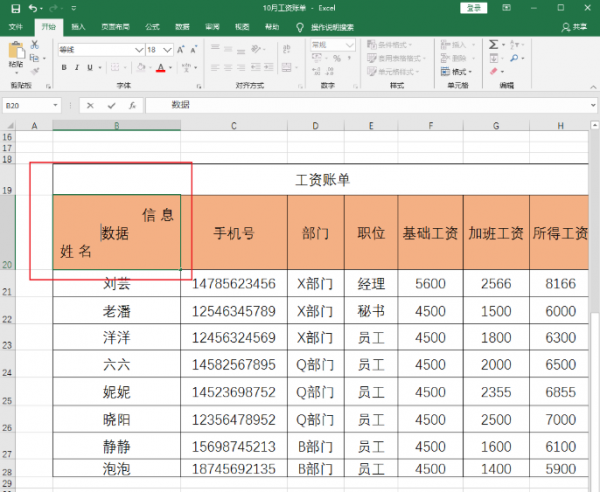
Task: Open the 格式 format cells button
Action: pyautogui.click(x=454, y=72)
